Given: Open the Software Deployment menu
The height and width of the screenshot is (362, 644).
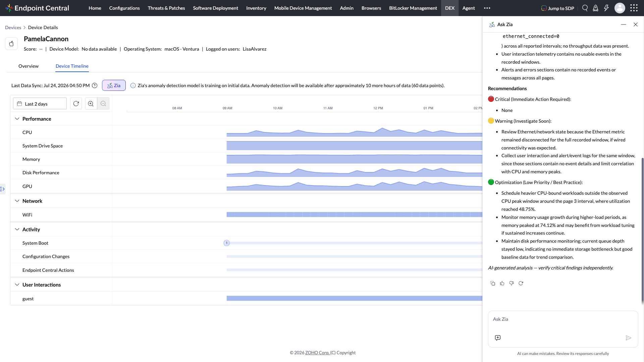Looking at the screenshot, I should (216, 8).
